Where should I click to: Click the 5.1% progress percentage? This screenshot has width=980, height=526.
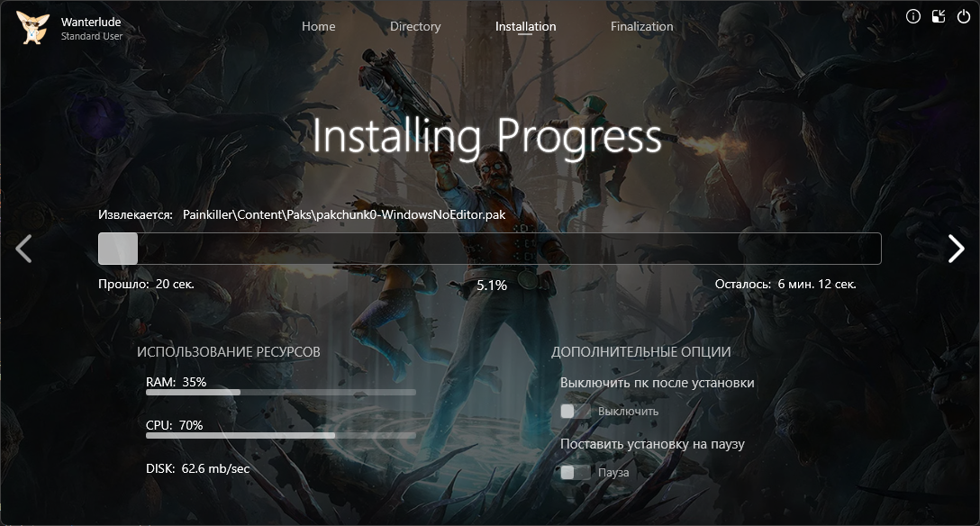(491, 285)
